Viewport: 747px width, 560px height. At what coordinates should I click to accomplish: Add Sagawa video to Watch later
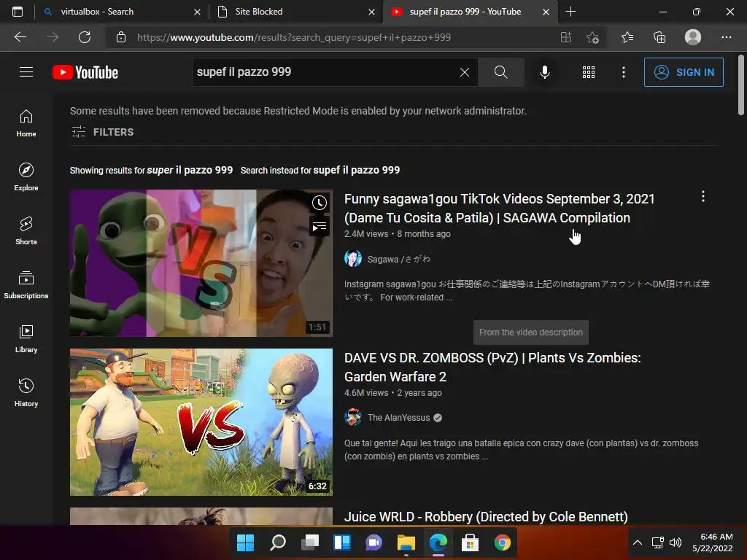pos(320,203)
